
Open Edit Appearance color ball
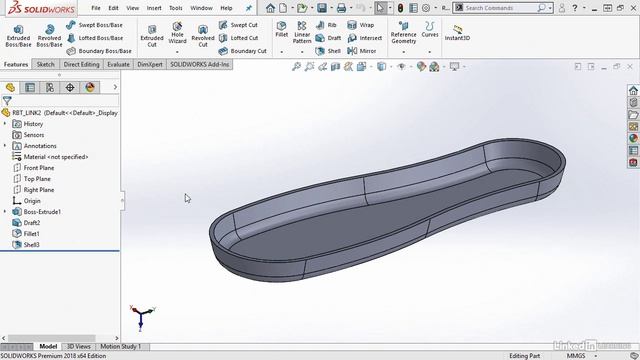421,66
